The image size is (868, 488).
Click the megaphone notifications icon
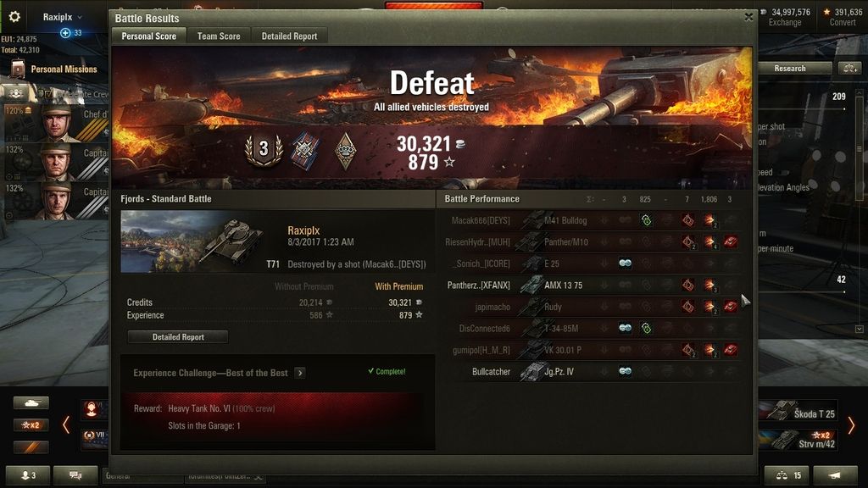[835, 475]
